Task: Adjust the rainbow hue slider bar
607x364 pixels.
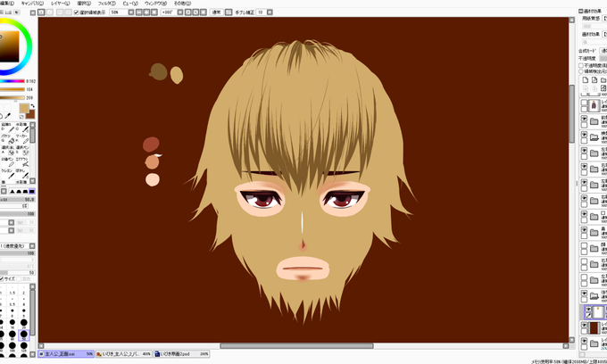Action: click(12, 81)
